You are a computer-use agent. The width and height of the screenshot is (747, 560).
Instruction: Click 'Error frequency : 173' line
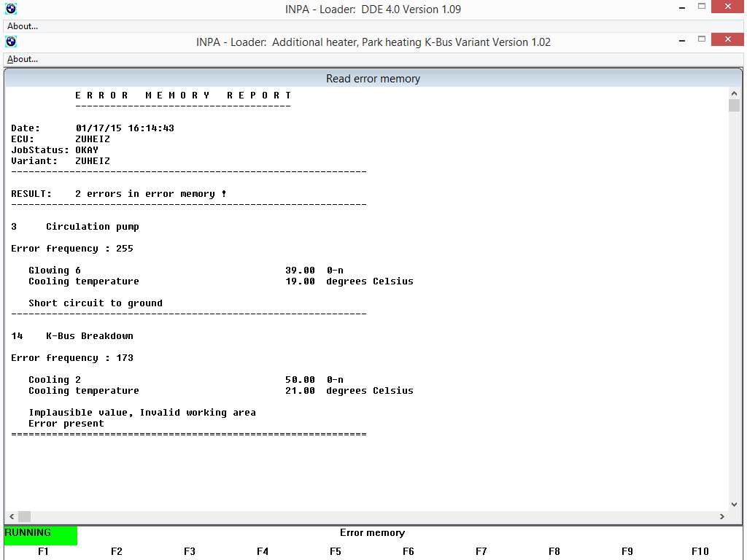coord(72,358)
